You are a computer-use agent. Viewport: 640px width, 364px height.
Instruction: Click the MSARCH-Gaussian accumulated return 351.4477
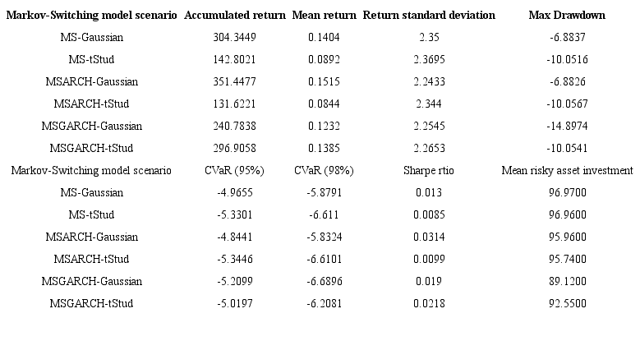[x=235, y=82]
